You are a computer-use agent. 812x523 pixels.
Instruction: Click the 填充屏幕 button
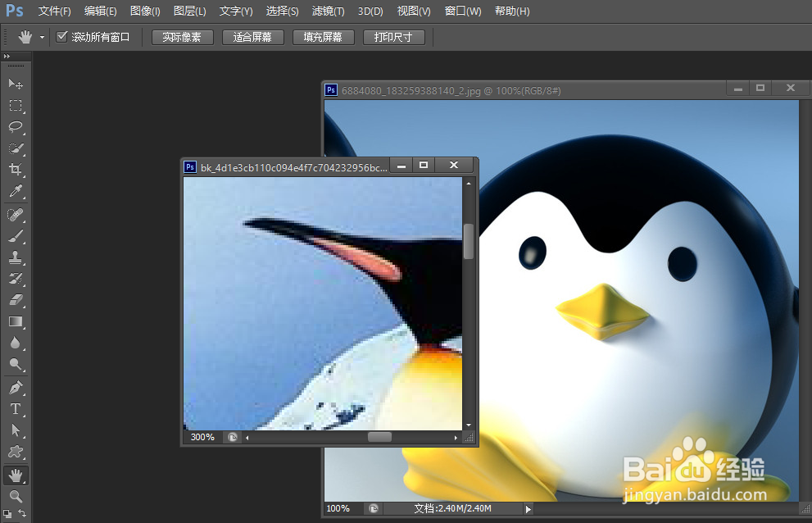click(323, 38)
